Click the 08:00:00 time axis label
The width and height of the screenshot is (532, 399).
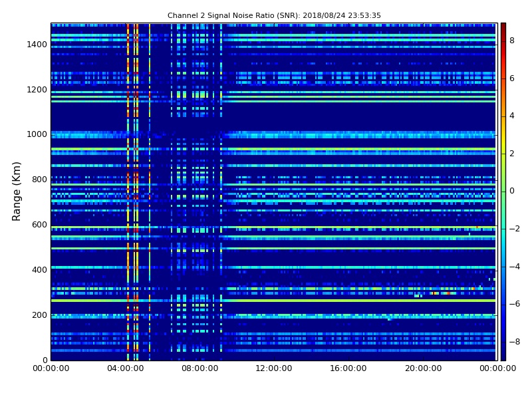[200, 368]
